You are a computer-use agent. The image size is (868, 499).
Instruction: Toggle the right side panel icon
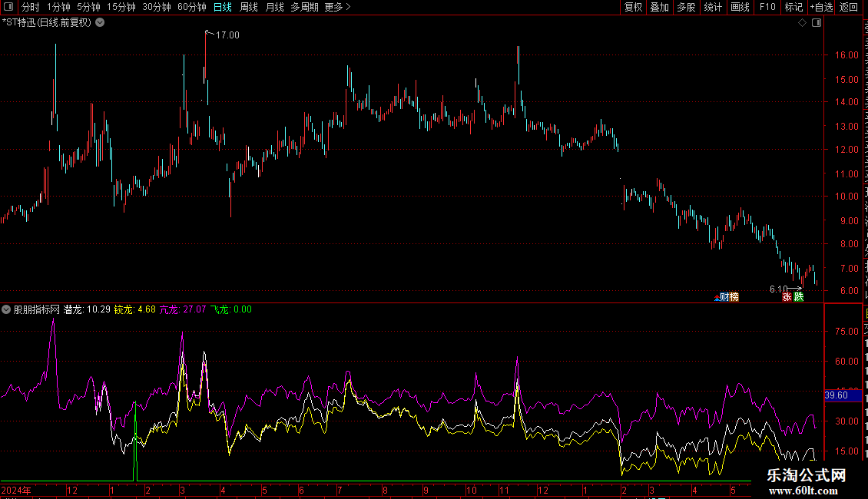(x=817, y=23)
